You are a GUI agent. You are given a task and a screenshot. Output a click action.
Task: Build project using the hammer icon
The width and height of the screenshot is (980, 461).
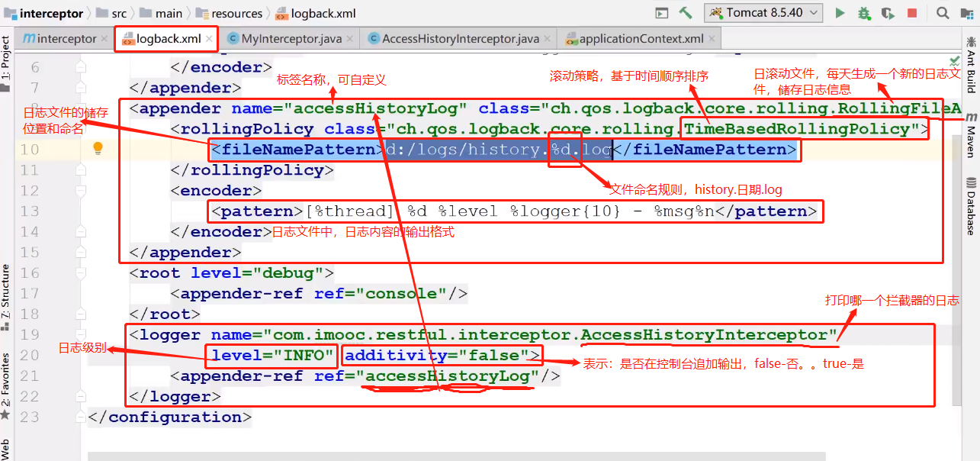pos(686,13)
